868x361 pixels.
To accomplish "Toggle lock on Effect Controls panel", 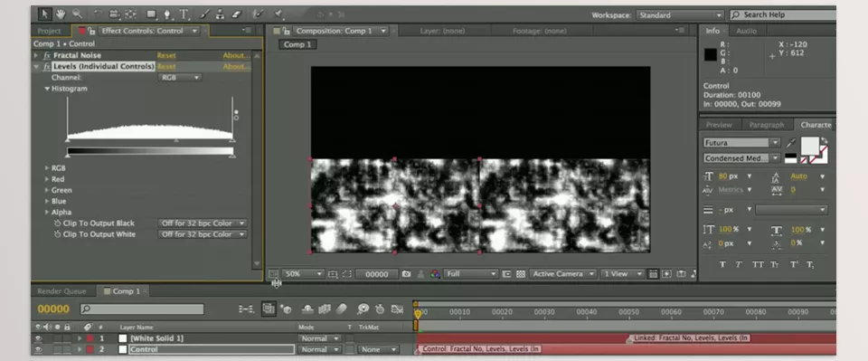I will (91, 31).
